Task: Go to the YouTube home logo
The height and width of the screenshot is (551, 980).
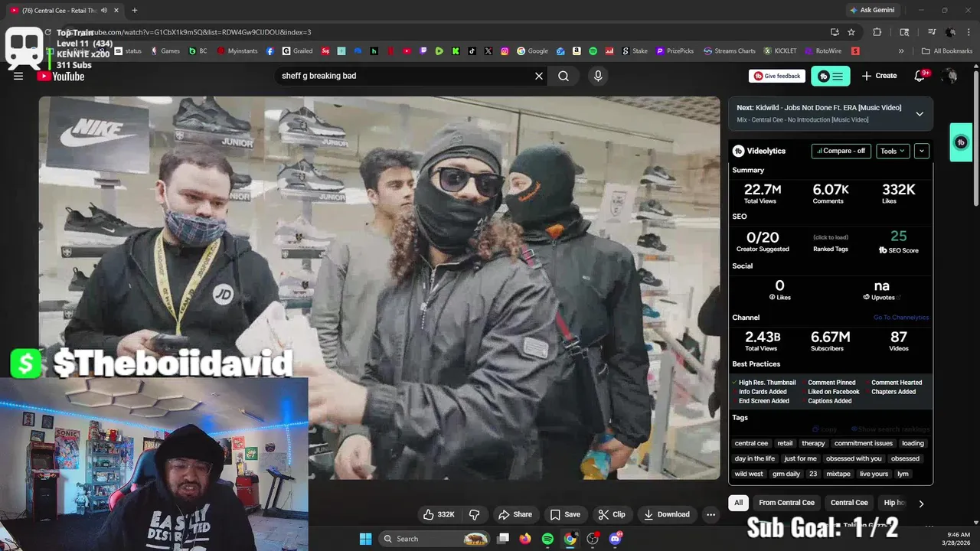Action: coord(61,76)
